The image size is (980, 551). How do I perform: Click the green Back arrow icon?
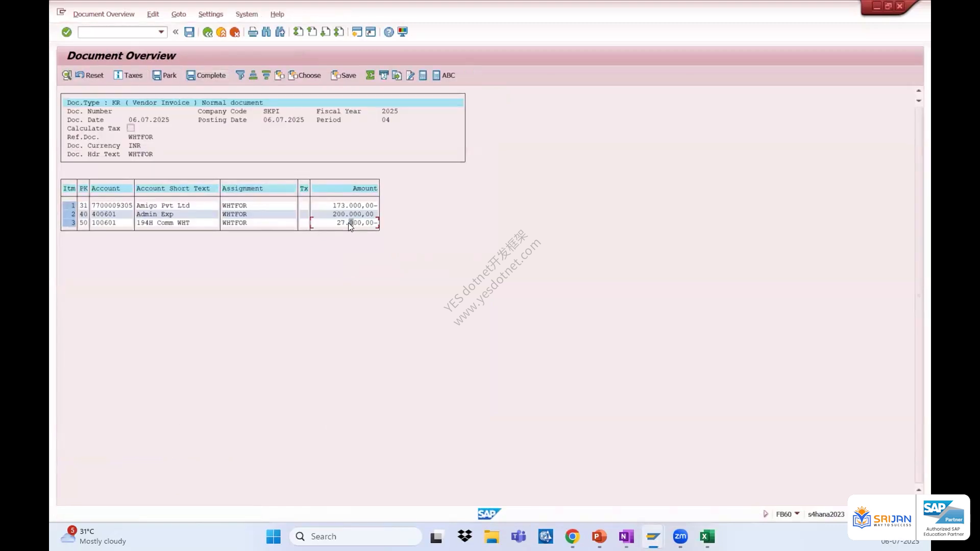coord(207,32)
